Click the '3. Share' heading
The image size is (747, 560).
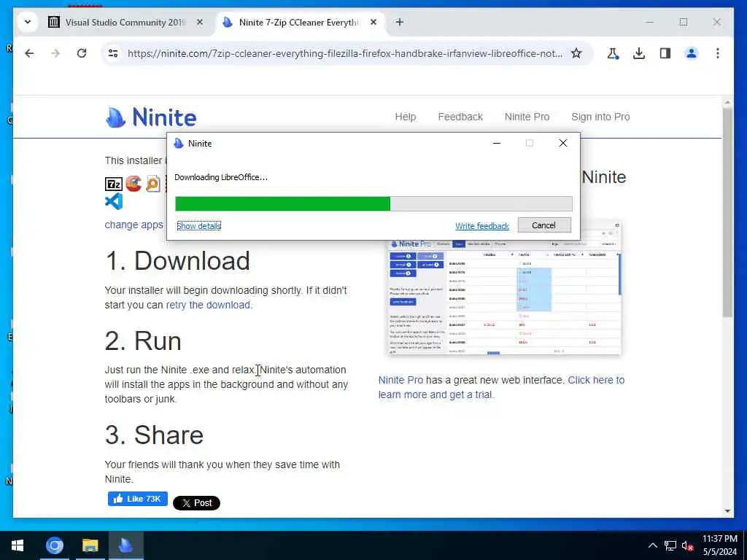point(155,435)
